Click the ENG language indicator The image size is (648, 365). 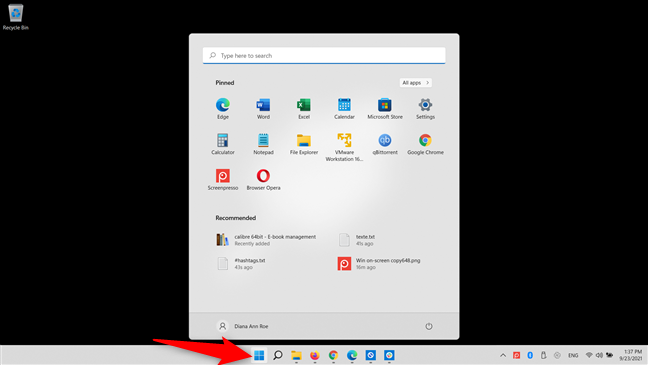click(x=573, y=355)
